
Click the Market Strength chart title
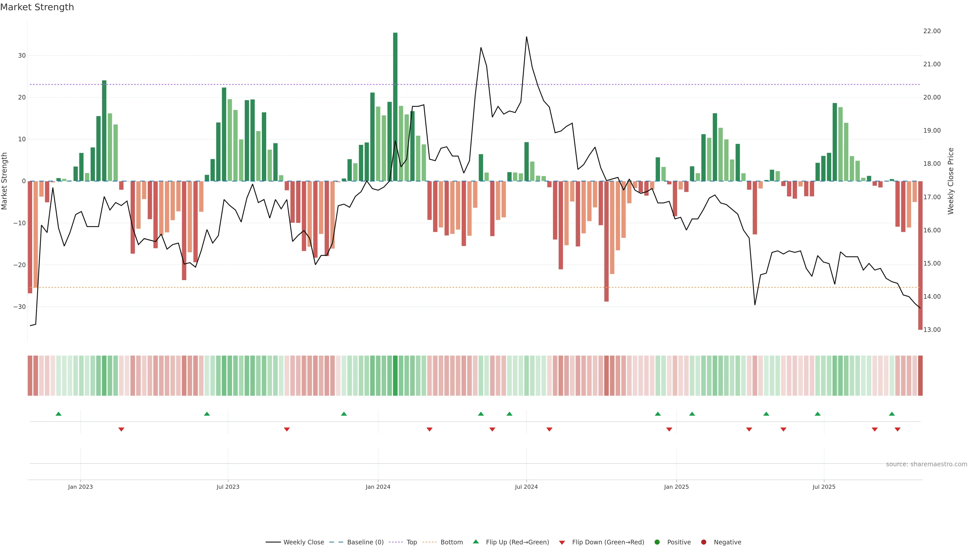[37, 7]
